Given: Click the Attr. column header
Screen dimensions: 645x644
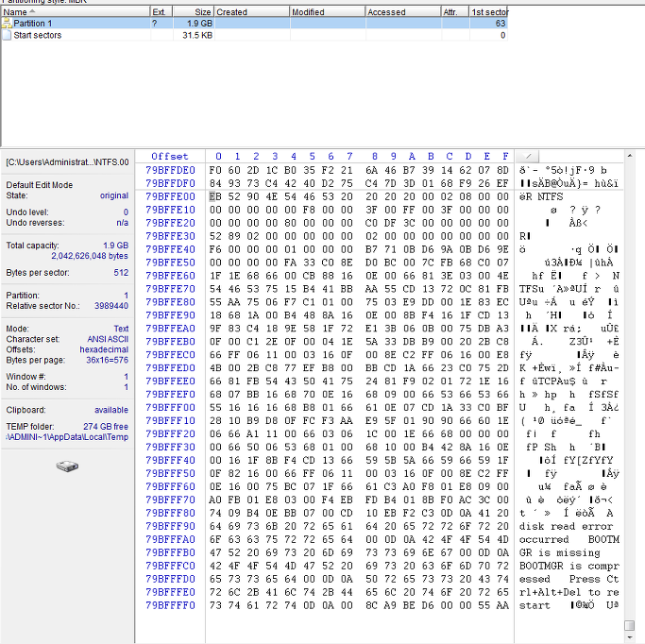Looking at the screenshot, I should coord(455,12).
